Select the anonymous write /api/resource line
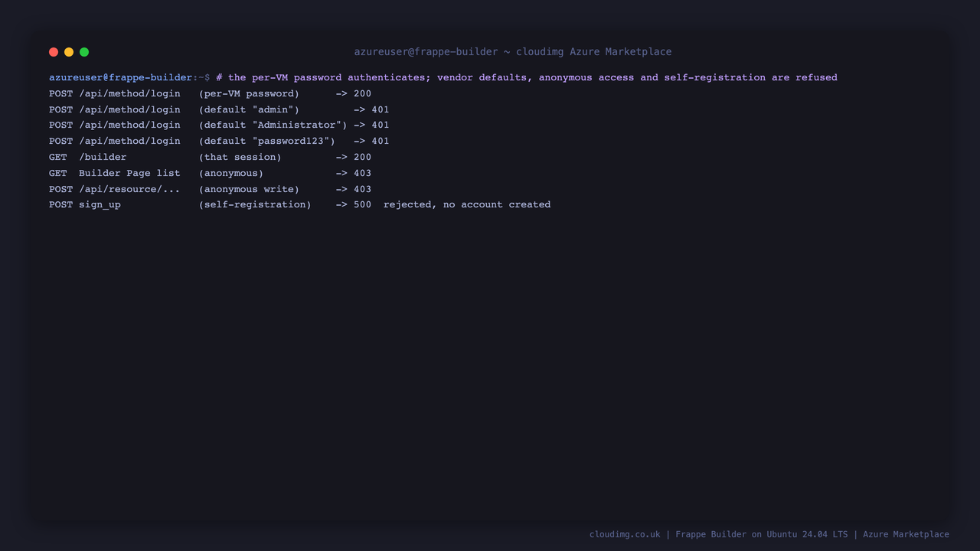Viewport: 980px width, 551px height. [x=210, y=189]
